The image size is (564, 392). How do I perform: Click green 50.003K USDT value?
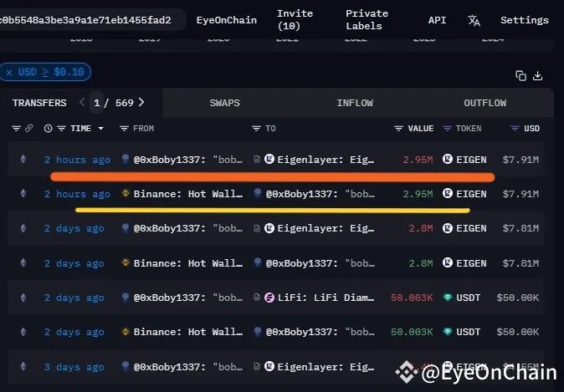[x=412, y=332]
